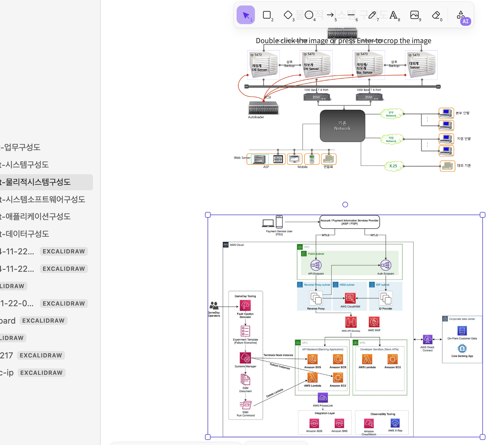Click the 'GameDay Tooling' label text
The width and height of the screenshot is (504, 445).
(x=245, y=296)
